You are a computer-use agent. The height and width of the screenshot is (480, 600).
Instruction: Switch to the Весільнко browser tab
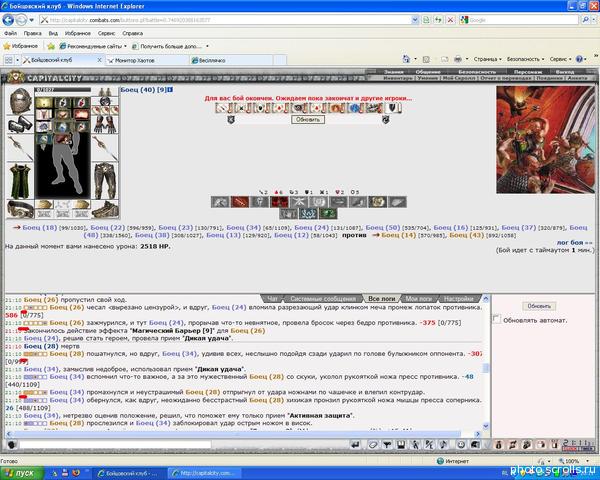click(231, 60)
